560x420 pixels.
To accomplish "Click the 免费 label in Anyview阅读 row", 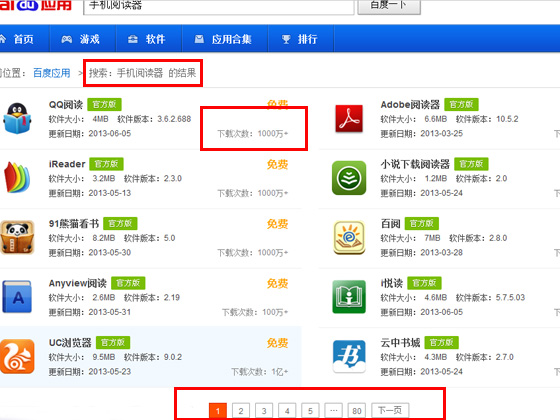I will tap(278, 284).
